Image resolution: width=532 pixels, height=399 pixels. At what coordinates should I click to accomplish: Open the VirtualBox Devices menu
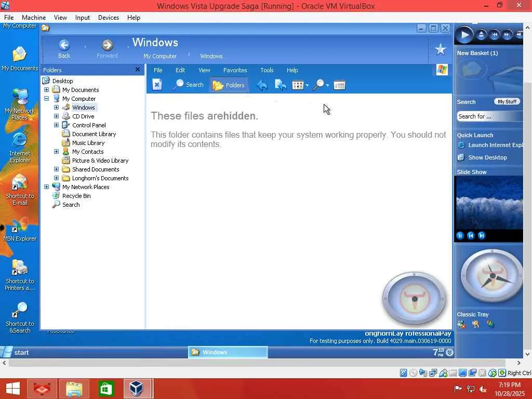pos(109,18)
